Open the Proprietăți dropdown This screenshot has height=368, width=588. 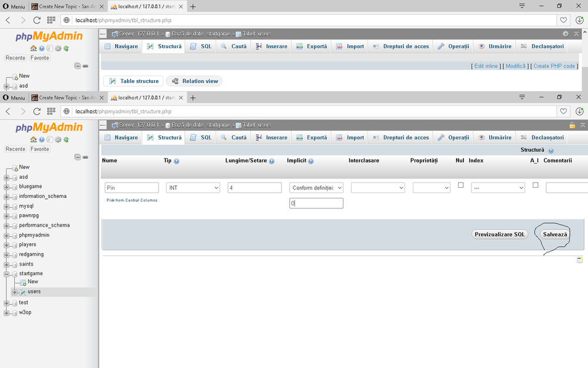pyautogui.click(x=431, y=188)
